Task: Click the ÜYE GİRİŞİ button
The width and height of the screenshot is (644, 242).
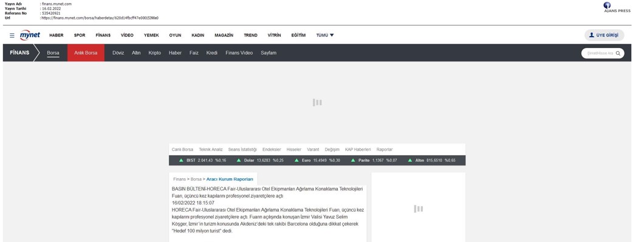Action: (x=604, y=35)
